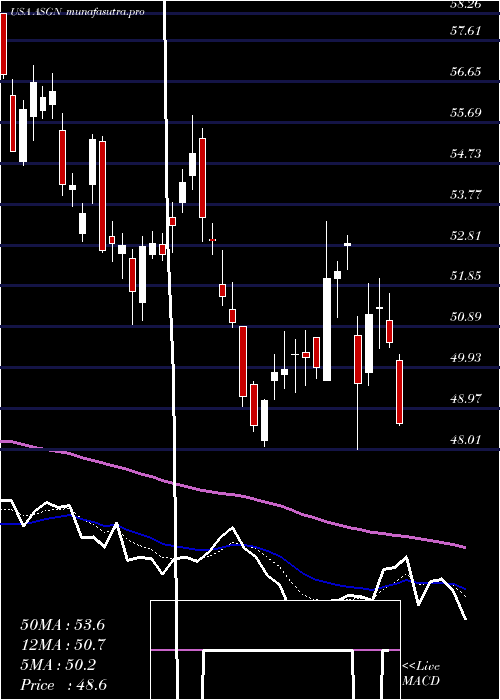This screenshot has height=700, width=500.
Task: Click the <<Live MACD label
Action: pyautogui.click(x=421, y=674)
